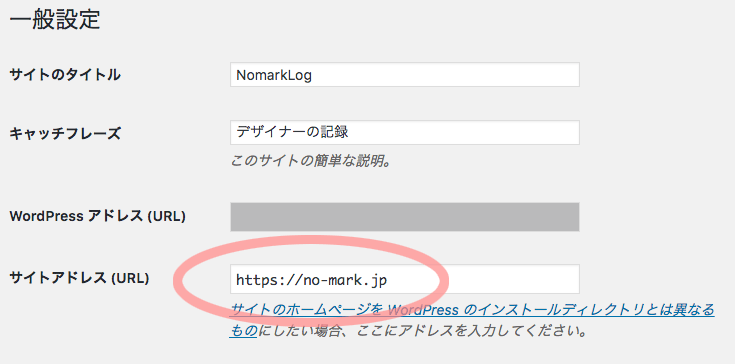Screen dimensions: 735x364
Task: Focus the キャッチフレーズ field with デザイナーの記録
Action: [405, 133]
